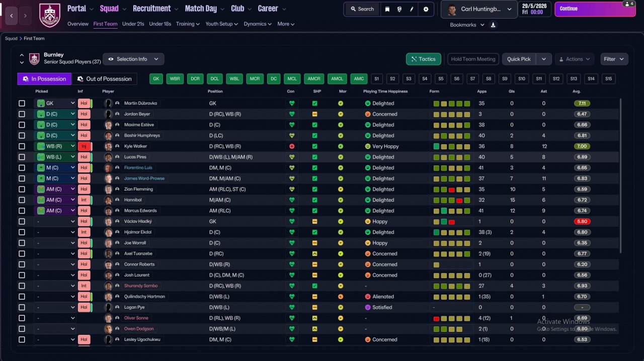
Task: Open the Under 21s tab
Action: (x=133, y=24)
